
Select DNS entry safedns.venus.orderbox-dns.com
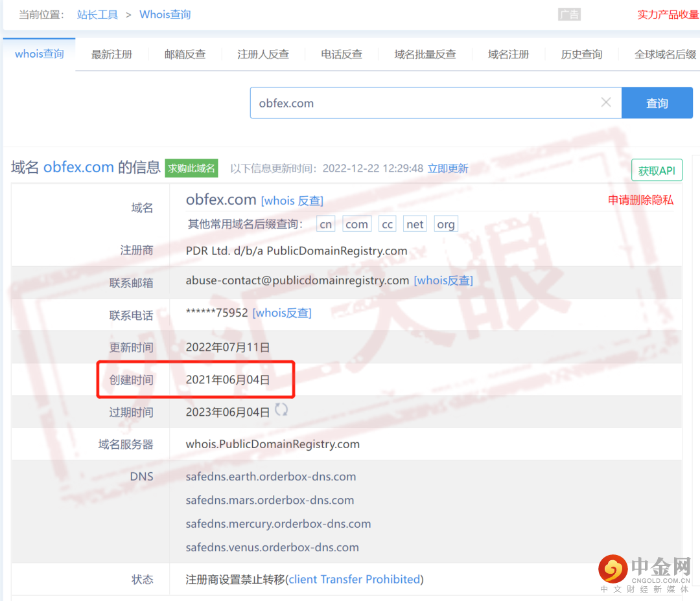[x=272, y=547]
